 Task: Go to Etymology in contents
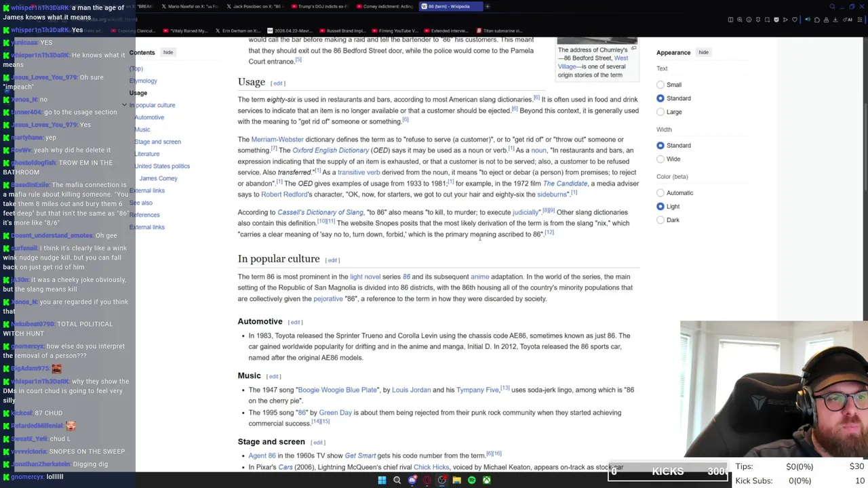coord(143,81)
